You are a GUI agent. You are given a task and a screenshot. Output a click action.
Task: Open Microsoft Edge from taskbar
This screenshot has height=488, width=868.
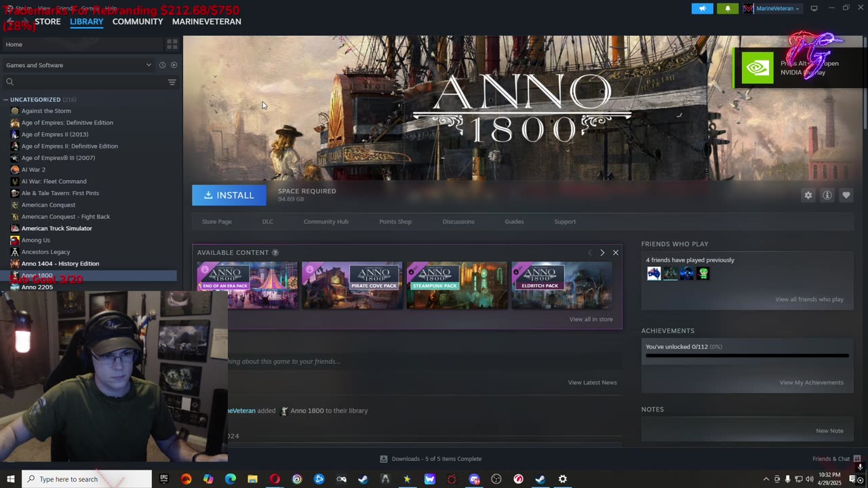(x=231, y=479)
